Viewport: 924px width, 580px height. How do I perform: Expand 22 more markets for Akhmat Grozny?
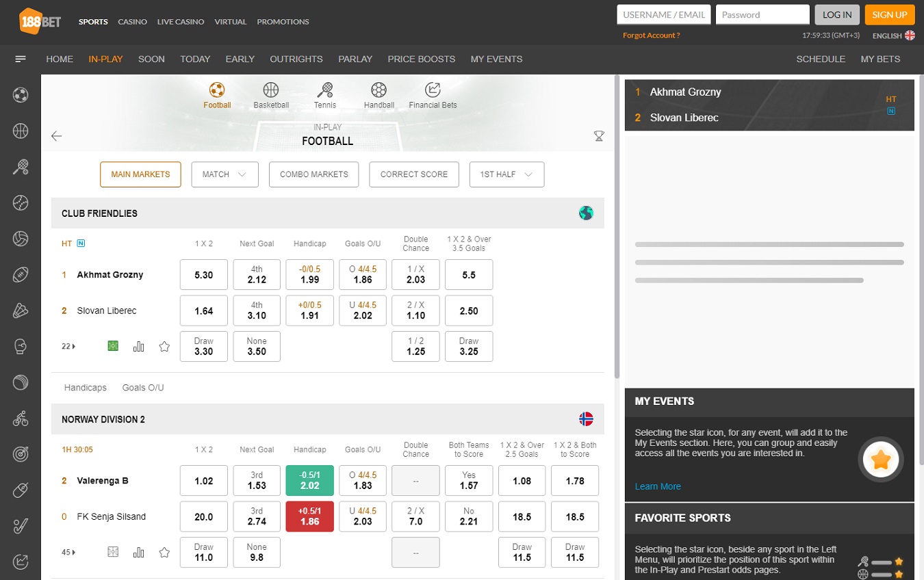tap(68, 346)
